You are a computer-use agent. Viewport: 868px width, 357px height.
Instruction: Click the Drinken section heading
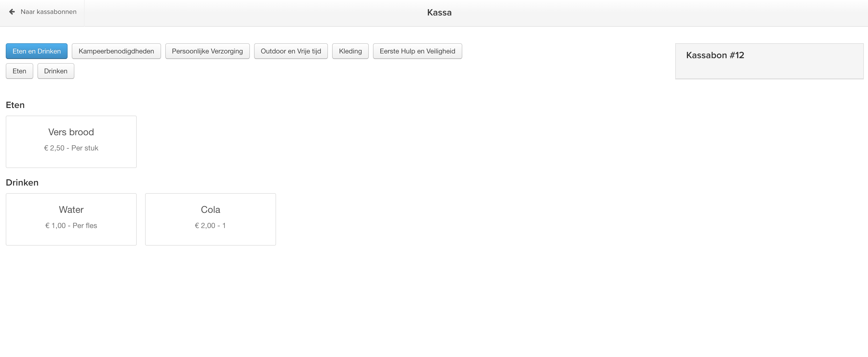coord(22,183)
